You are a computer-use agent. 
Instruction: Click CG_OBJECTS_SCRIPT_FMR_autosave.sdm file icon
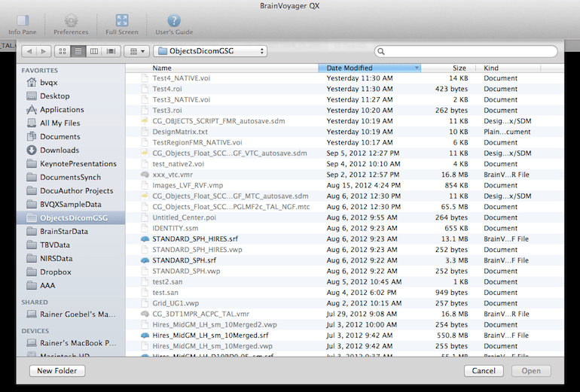(x=145, y=121)
